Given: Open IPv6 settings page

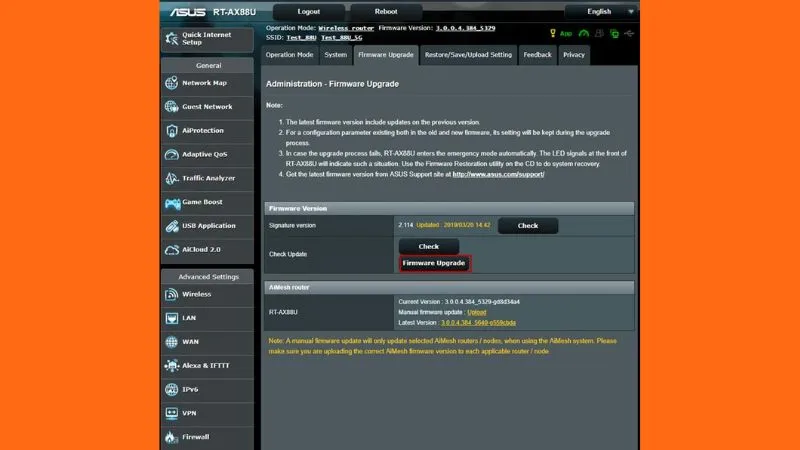Looking at the screenshot, I should coord(207,389).
